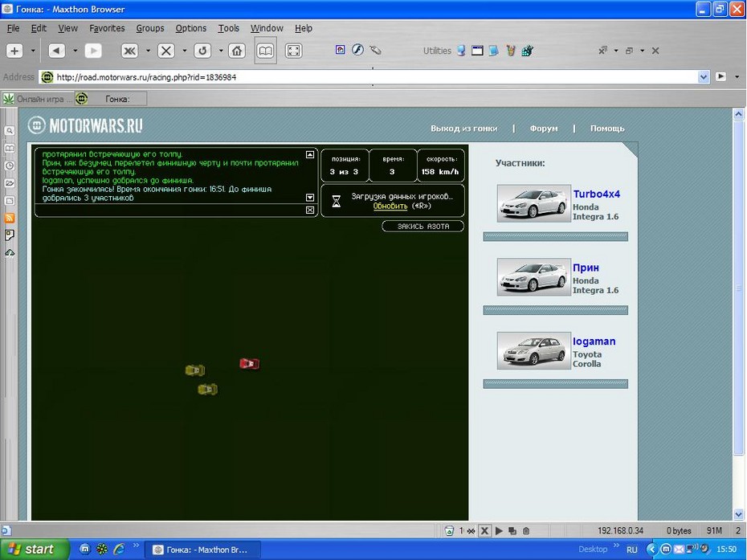Open the sidebar History clock icon
Viewport: 747px width, 560px height.
[x=10, y=166]
